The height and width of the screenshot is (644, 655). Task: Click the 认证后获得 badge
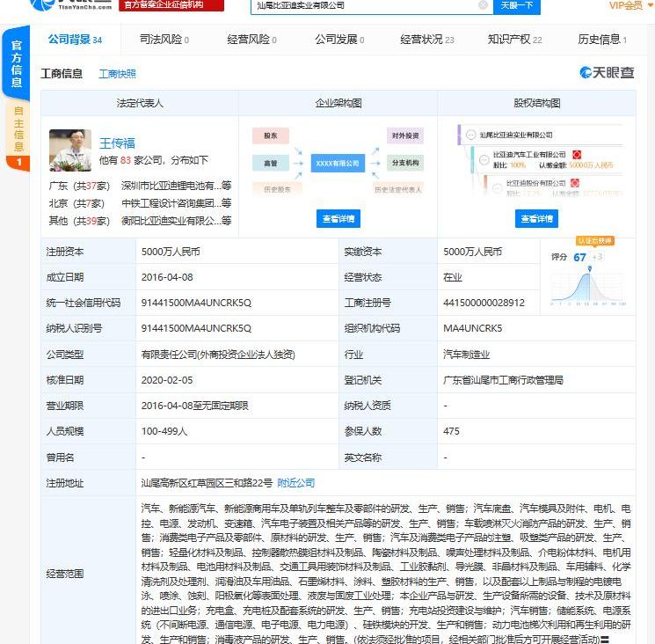point(595,241)
